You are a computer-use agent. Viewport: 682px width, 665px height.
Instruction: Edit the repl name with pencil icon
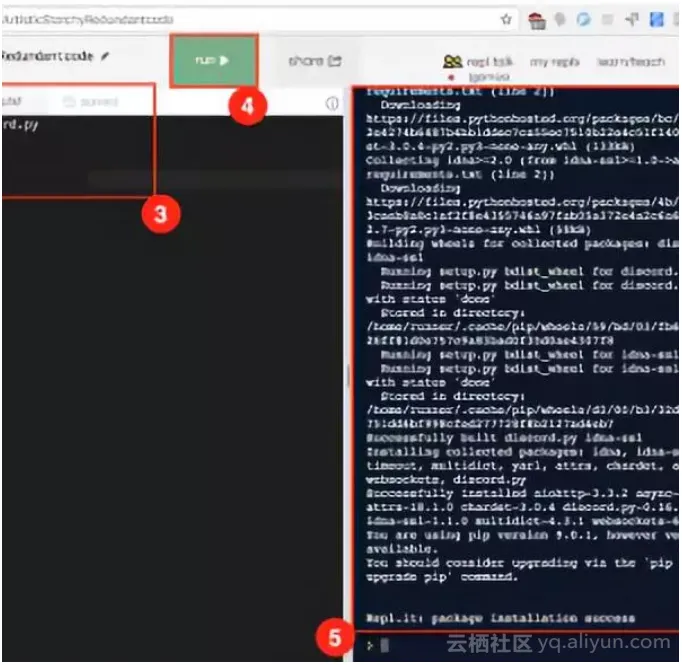[105, 56]
